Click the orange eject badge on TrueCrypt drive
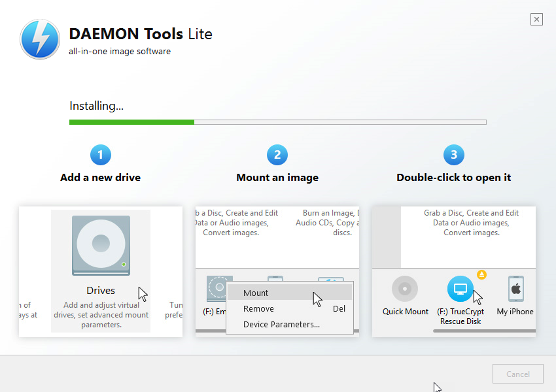This screenshot has height=392, width=556. (x=481, y=274)
